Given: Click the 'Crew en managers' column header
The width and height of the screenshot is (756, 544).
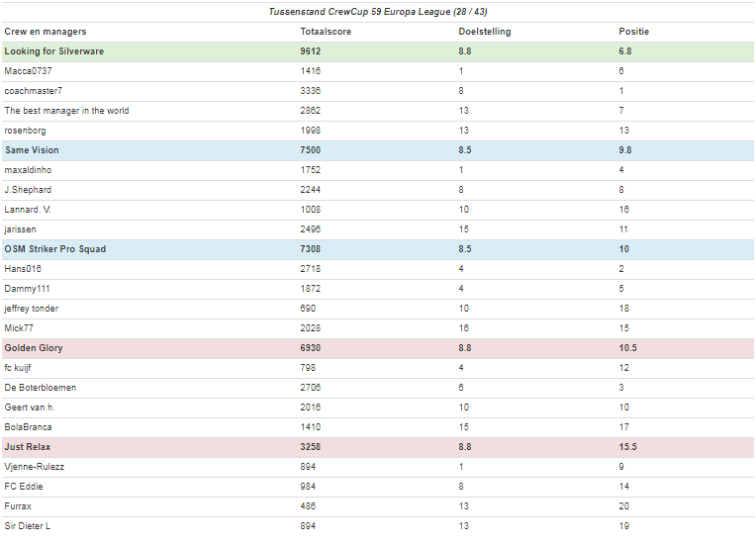Looking at the screenshot, I should 45,32.
